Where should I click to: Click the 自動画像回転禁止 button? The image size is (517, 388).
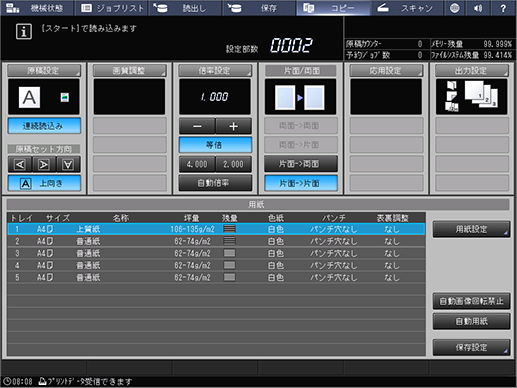coord(471,301)
